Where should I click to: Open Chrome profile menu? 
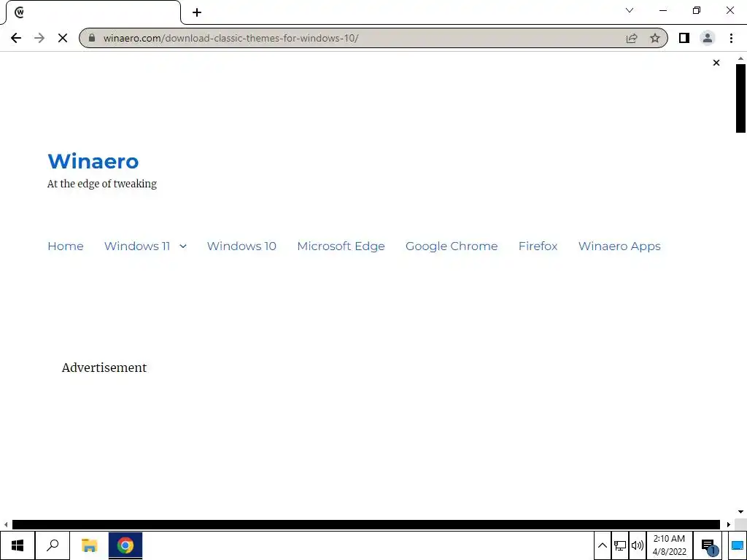tap(708, 38)
